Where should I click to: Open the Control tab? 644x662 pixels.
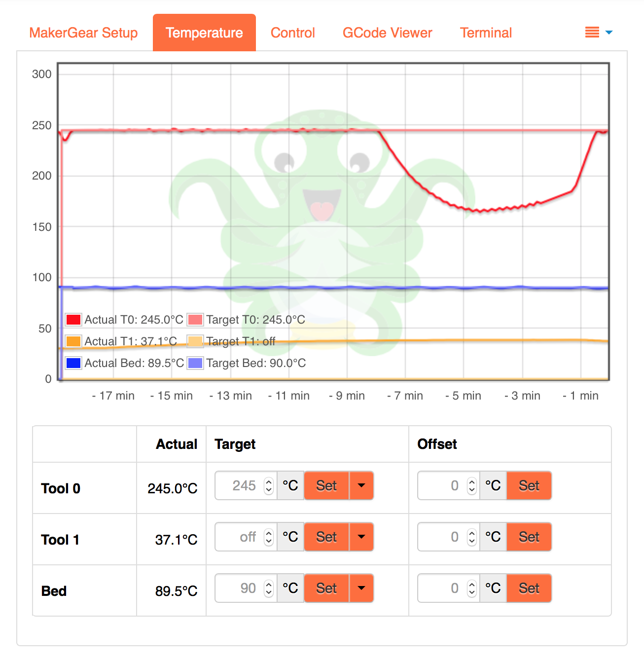point(292,33)
